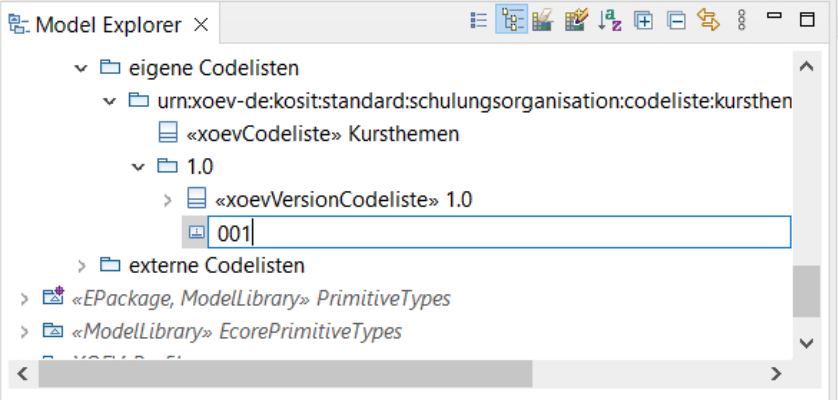Expand the externe Codelisten folder
838x400 pixels.
[x=81, y=265]
